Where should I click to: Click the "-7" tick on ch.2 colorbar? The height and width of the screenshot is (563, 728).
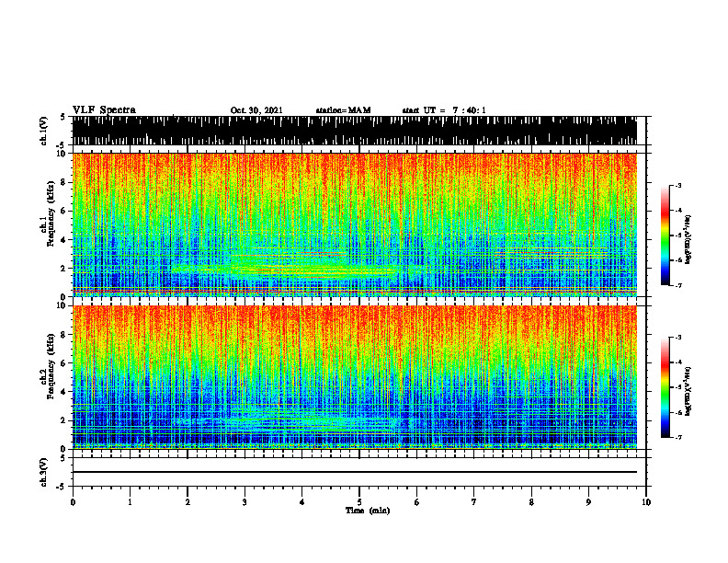pyautogui.click(x=677, y=438)
